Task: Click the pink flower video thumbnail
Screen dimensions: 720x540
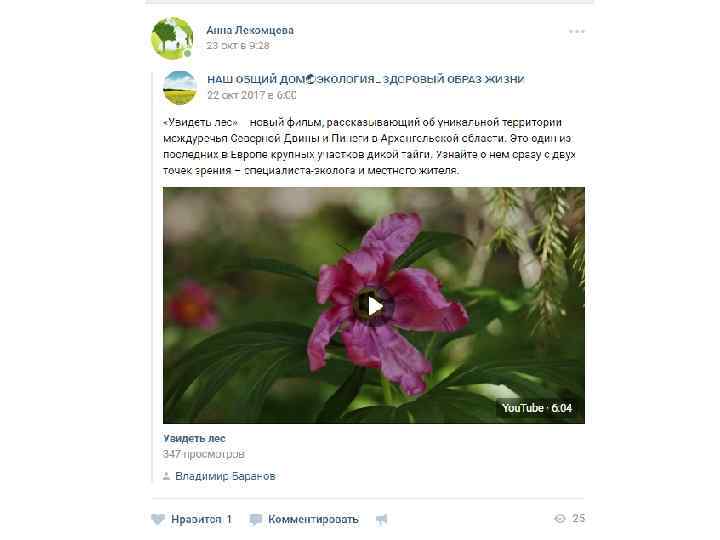Action: click(x=374, y=305)
